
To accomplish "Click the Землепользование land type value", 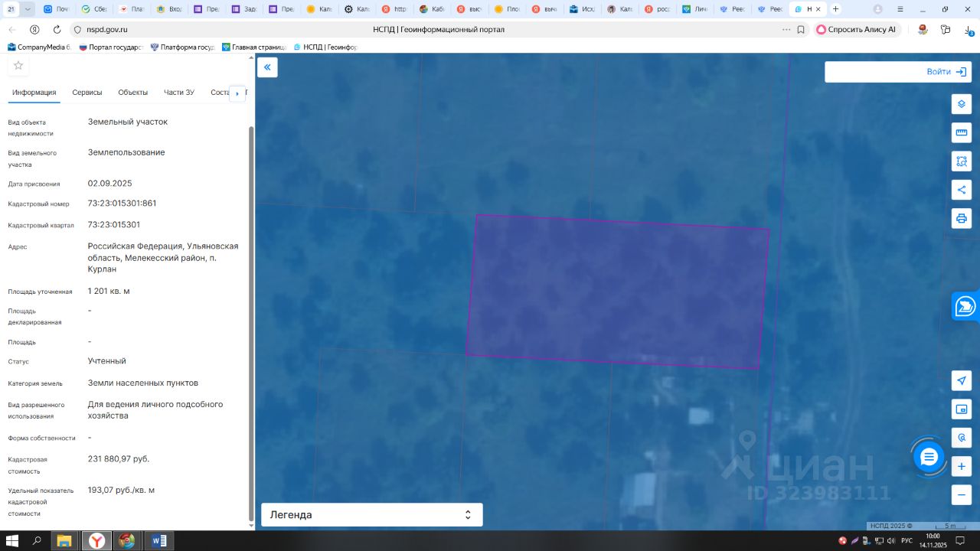I will pos(126,152).
